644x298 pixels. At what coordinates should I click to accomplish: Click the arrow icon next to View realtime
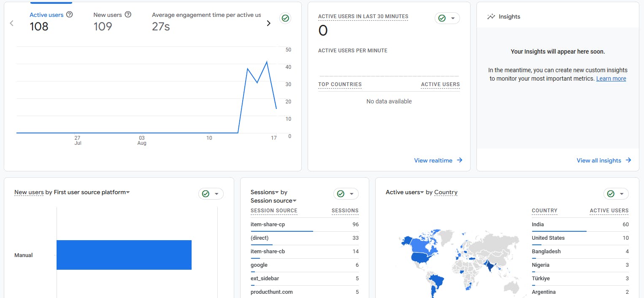click(460, 160)
